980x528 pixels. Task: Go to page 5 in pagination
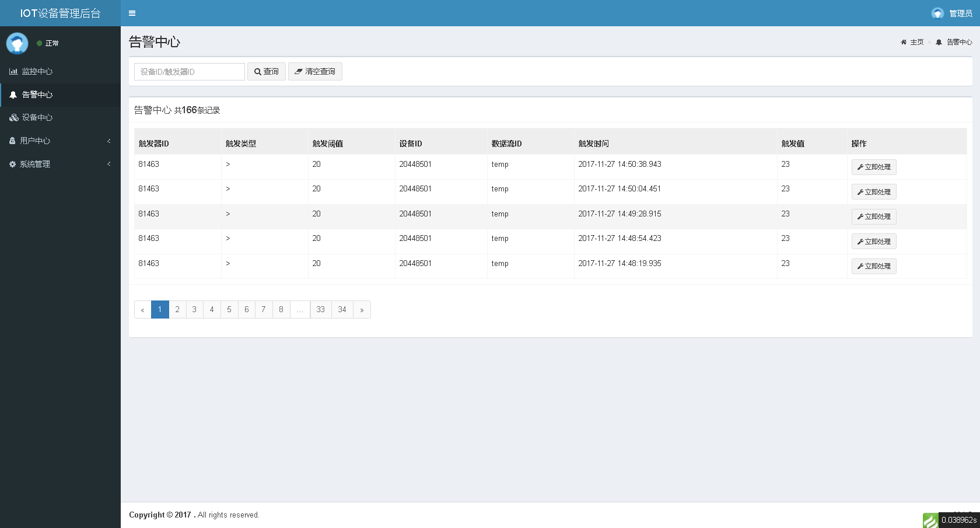pos(229,310)
